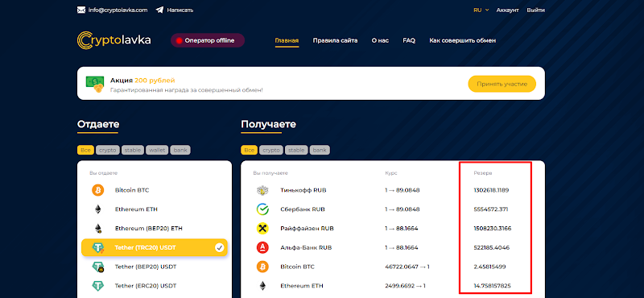Click the Резерв column header
The image size is (644, 298).
point(482,173)
